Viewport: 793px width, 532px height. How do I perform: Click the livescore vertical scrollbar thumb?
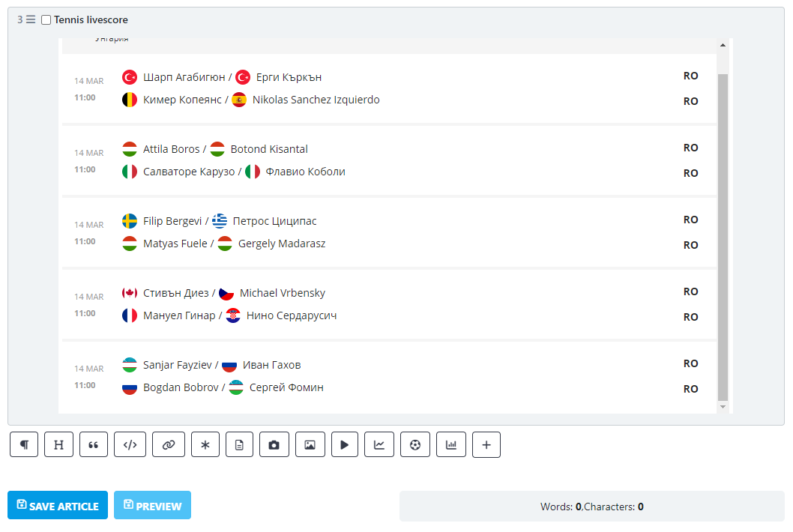(x=723, y=238)
